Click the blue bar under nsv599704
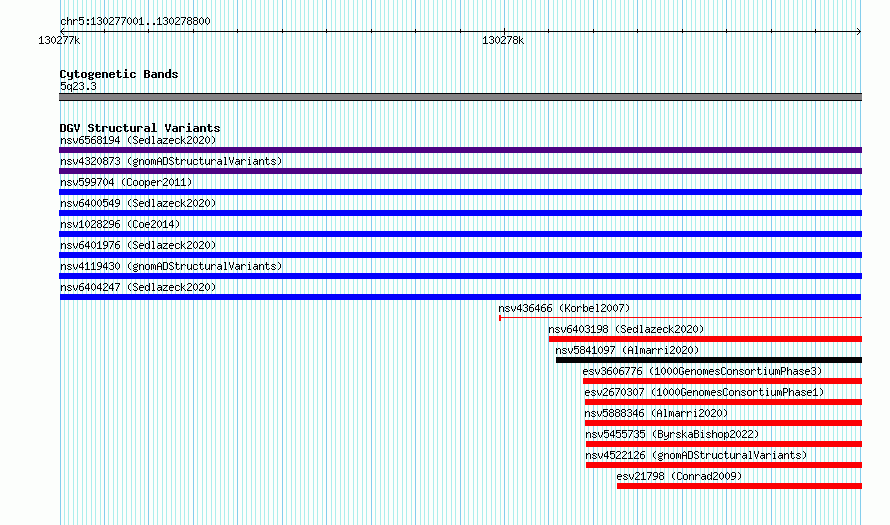The height and width of the screenshot is (525, 890). (460, 192)
